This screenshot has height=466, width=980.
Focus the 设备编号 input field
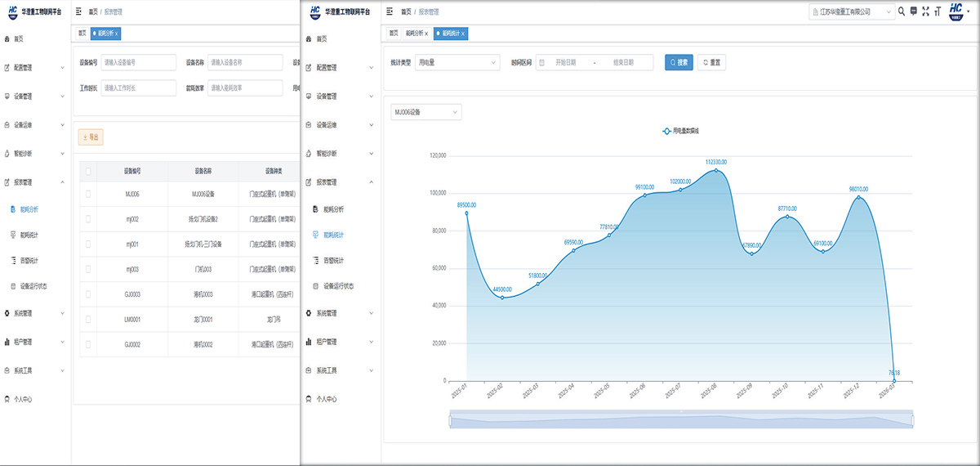(139, 62)
